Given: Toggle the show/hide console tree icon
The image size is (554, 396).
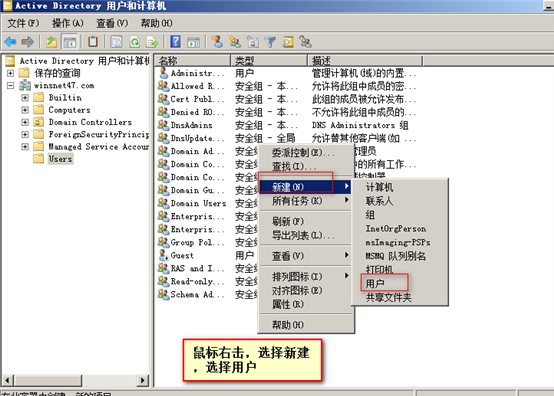Looking at the screenshot, I should coord(70,42).
